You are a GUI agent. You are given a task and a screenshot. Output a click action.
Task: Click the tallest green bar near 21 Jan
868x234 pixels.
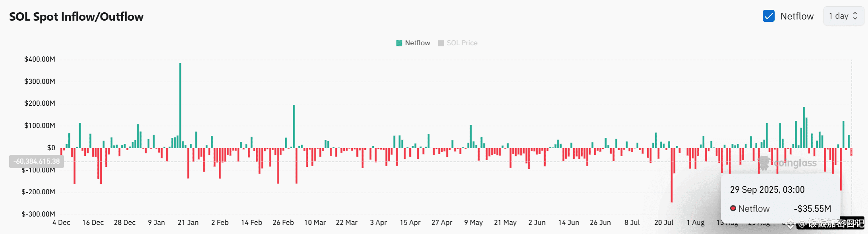click(180, 105)
